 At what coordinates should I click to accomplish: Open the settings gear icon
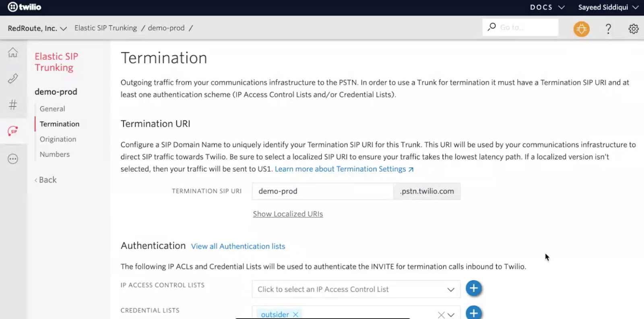634,29
